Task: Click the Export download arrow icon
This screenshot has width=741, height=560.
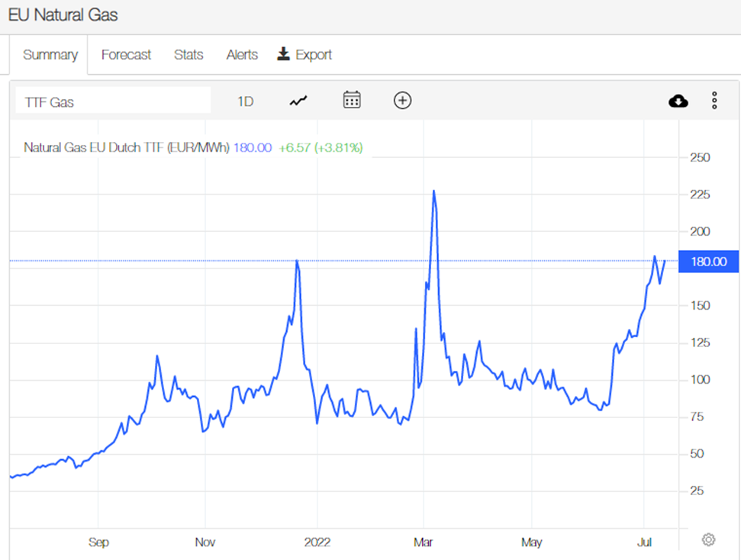Action: (283, 54)
